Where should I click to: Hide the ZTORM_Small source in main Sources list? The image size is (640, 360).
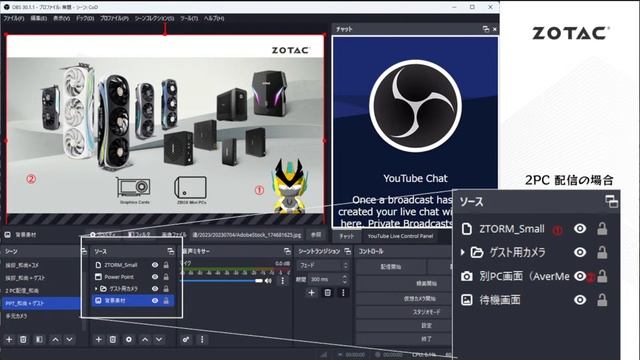point(155,265)
